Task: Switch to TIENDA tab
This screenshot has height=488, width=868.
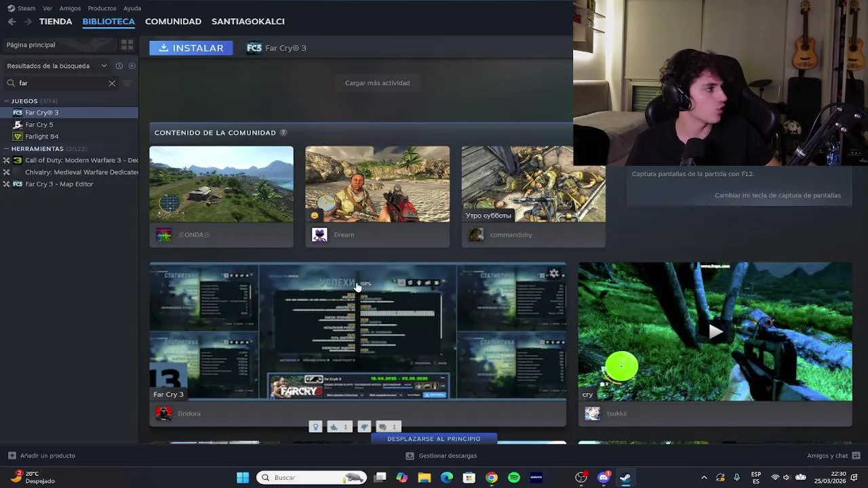Action: point(56,22)
